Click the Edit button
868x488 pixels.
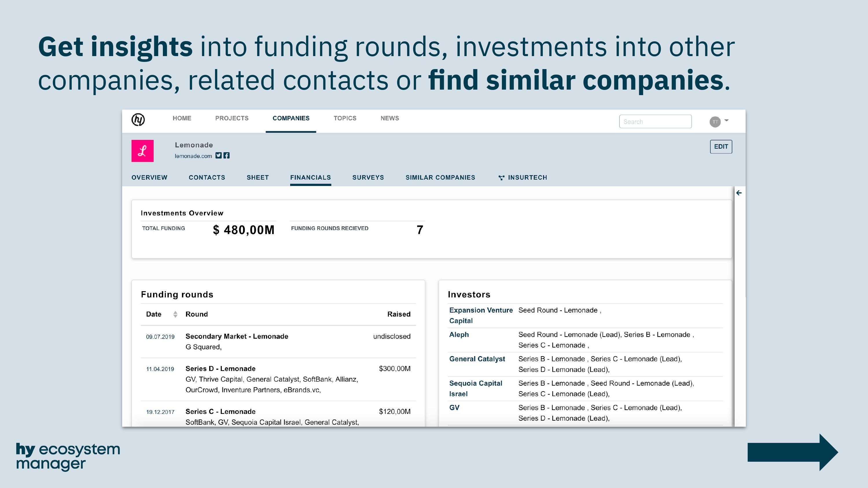[x=721, y=147]
